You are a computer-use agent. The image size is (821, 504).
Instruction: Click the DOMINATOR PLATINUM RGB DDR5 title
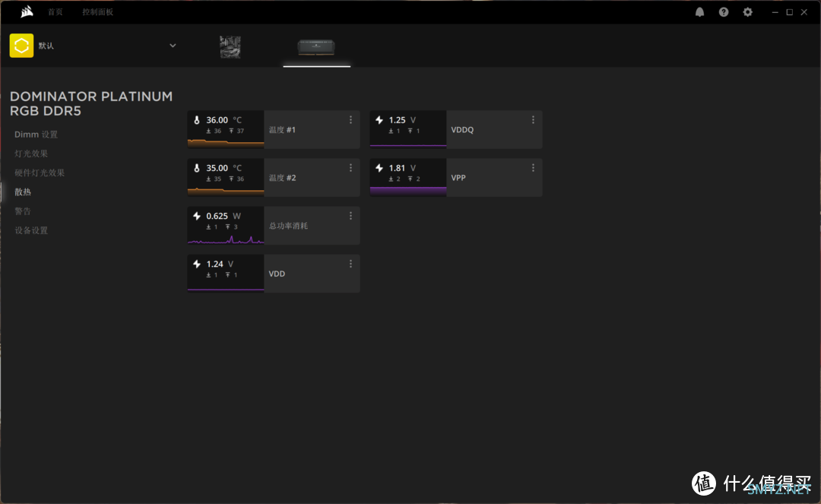point(91,103)
